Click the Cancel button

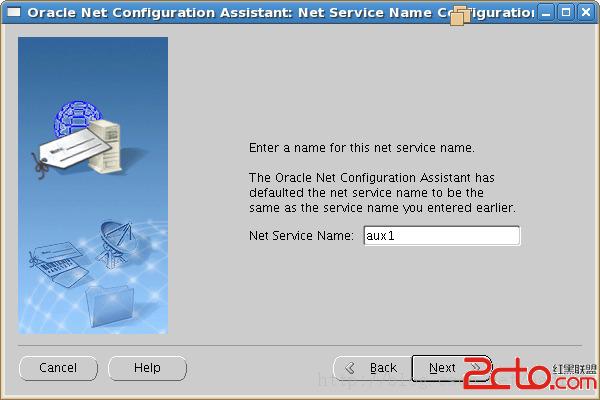click(x=58, y=368)
